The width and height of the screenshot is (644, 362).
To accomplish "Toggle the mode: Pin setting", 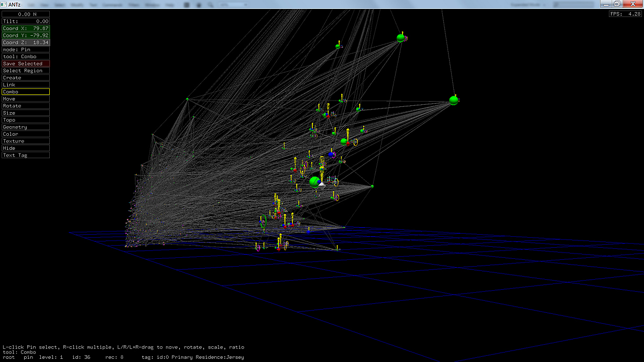I will coord(26,49).
